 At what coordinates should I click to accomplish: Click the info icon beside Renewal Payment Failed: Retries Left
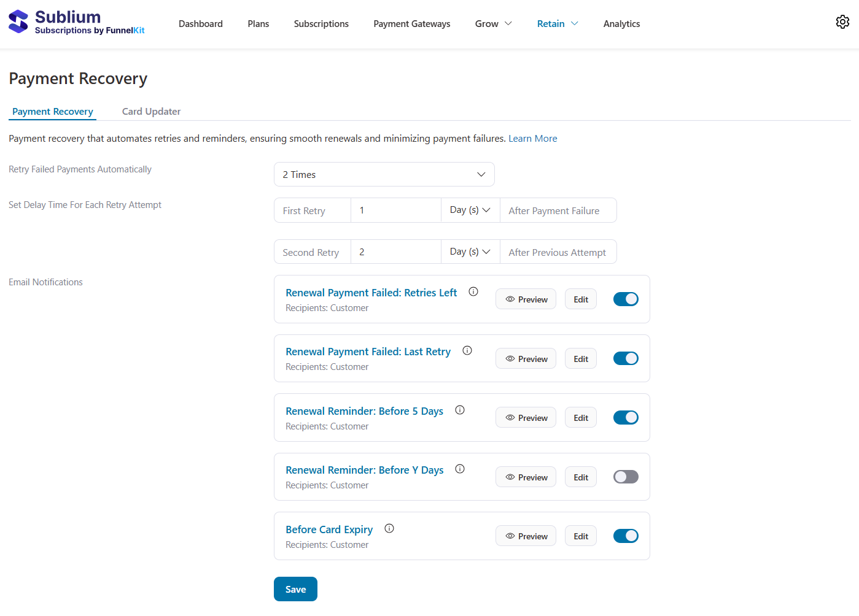click(473, 291)
